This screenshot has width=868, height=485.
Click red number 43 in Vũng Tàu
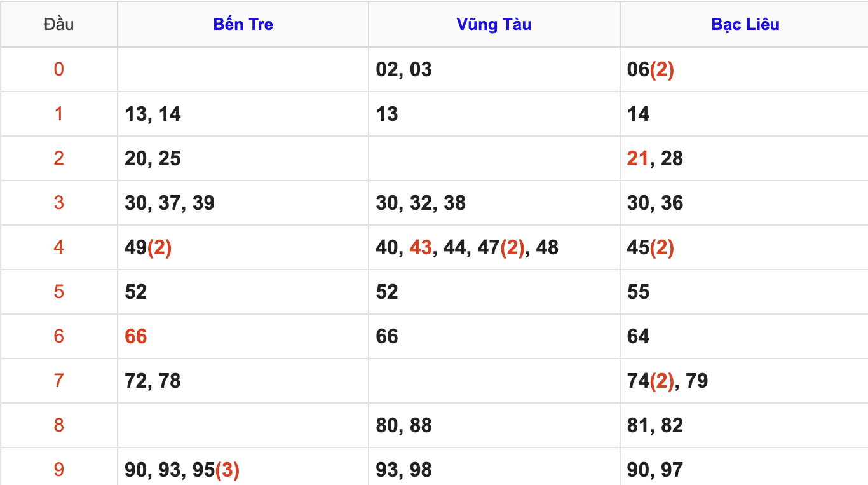[x=421, y=247]
